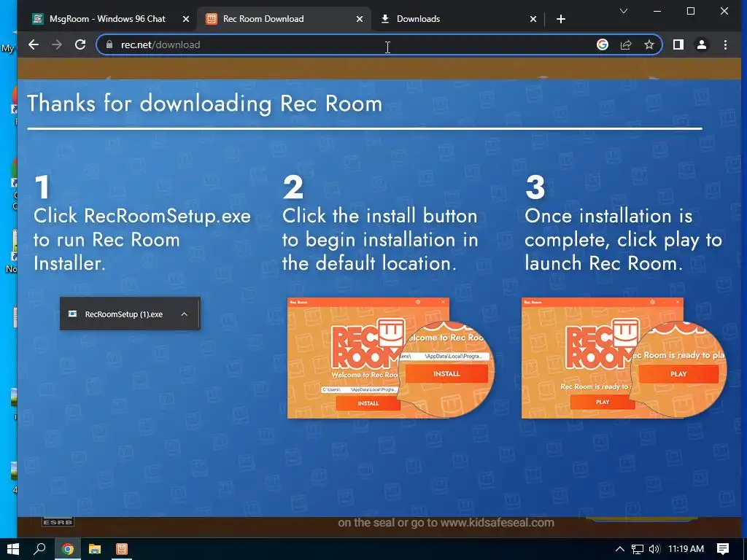Open the Chrome three-dot menu
This screenshot has width=747, height=560.
[x=725, y=44]
